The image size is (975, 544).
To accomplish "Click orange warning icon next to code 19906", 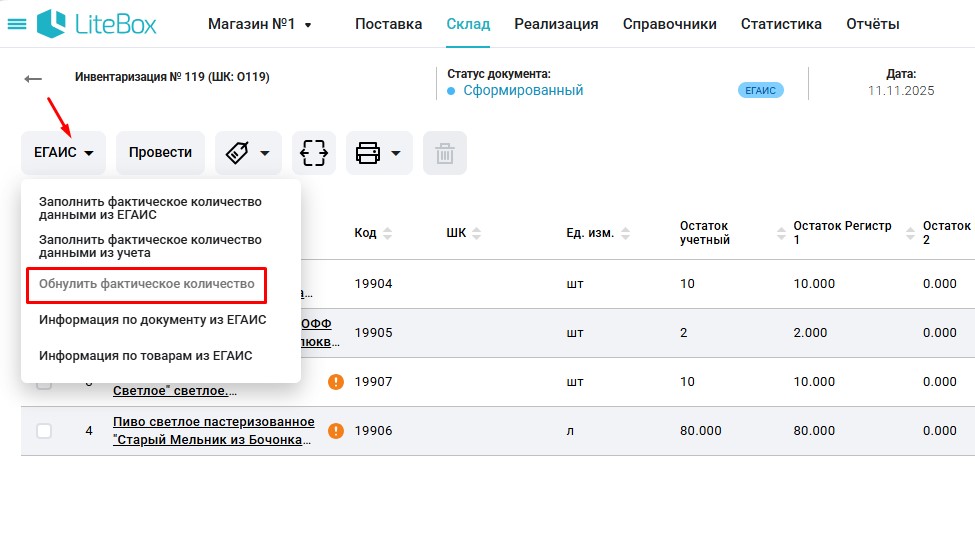I will click(336, 431).
